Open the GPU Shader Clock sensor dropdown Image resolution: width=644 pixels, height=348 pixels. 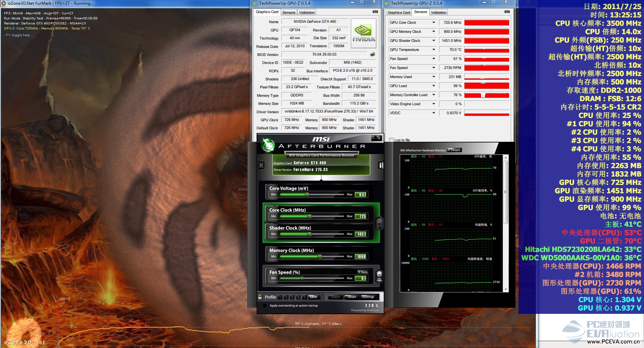pyautogui.click(x=434, y=41)
